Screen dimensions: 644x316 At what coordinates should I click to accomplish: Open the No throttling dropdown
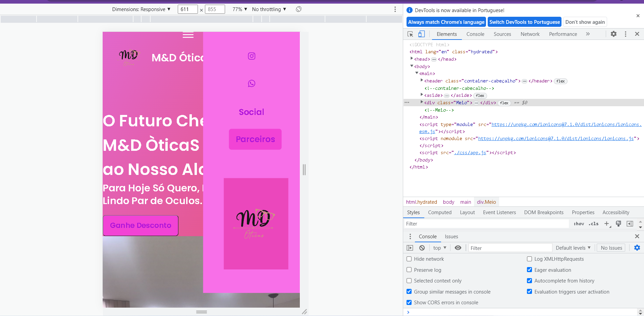pos(269,9)
